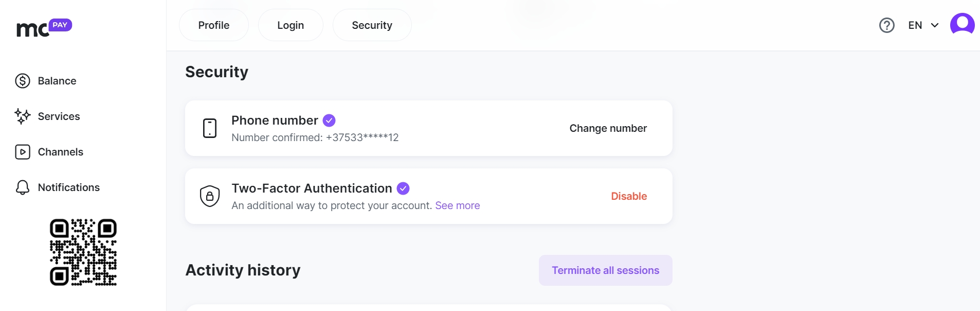
Task: Click Change number
Action: [x=608, y=128]
